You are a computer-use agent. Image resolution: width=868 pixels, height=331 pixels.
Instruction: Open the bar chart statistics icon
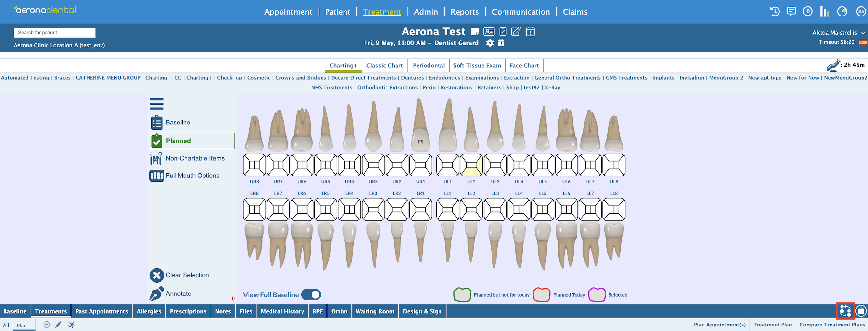pyautogui.click(x=824, y=11)
